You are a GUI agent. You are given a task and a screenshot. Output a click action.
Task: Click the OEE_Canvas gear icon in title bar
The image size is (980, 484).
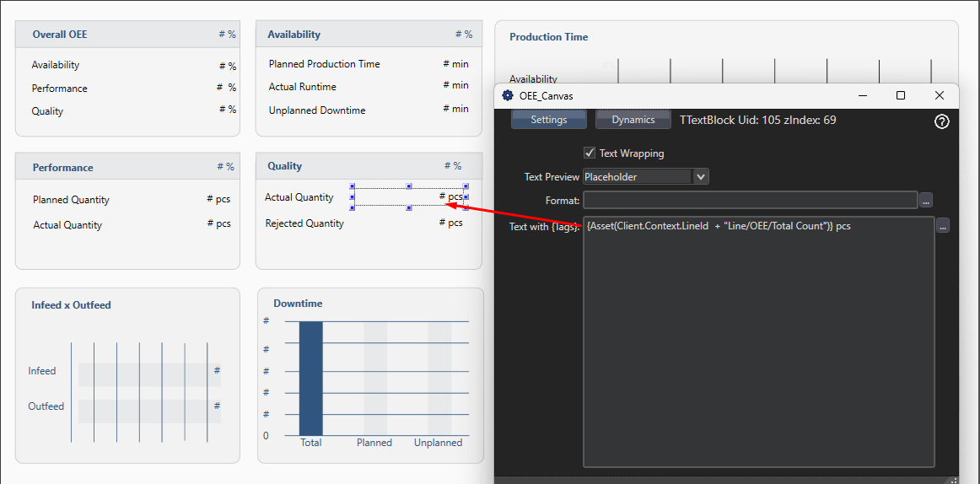[508, 96]
